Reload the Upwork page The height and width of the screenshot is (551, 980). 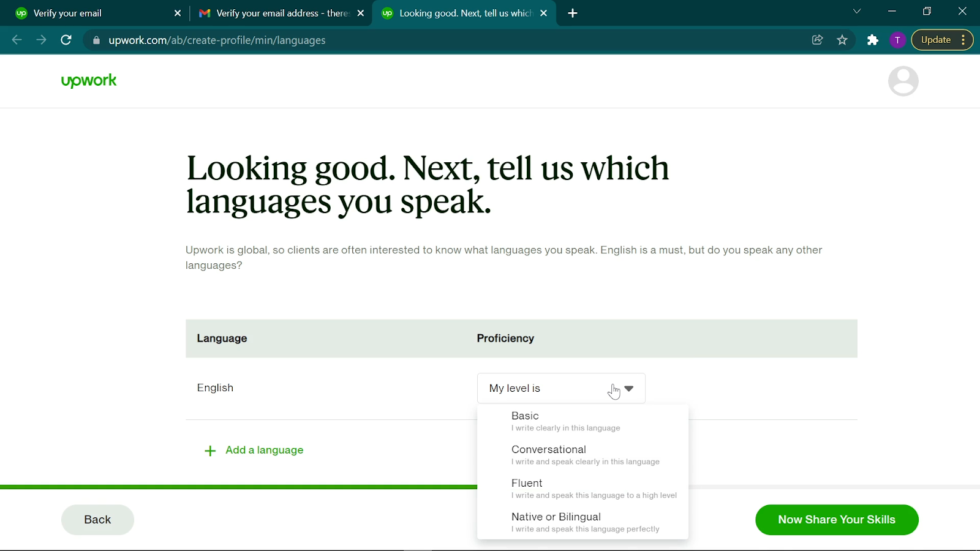click(x=66, y=40)
